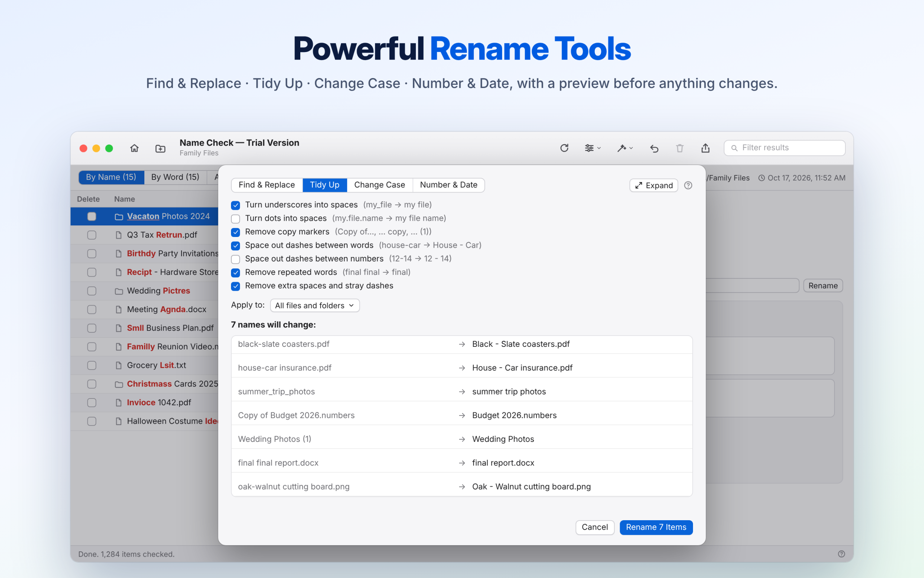The image size is (924, 578).
Task: Enable Space out dashes between numbers
Action: (x=236, y=259)
